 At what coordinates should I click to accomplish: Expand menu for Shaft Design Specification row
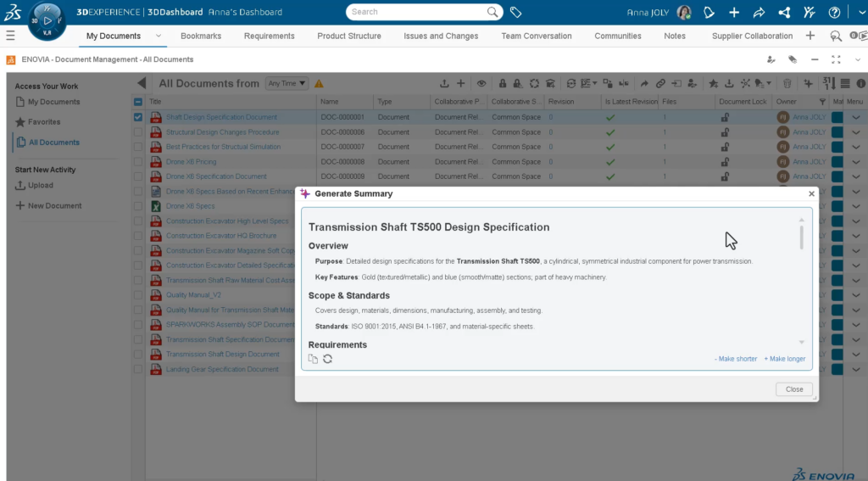(x=856, y=117)
